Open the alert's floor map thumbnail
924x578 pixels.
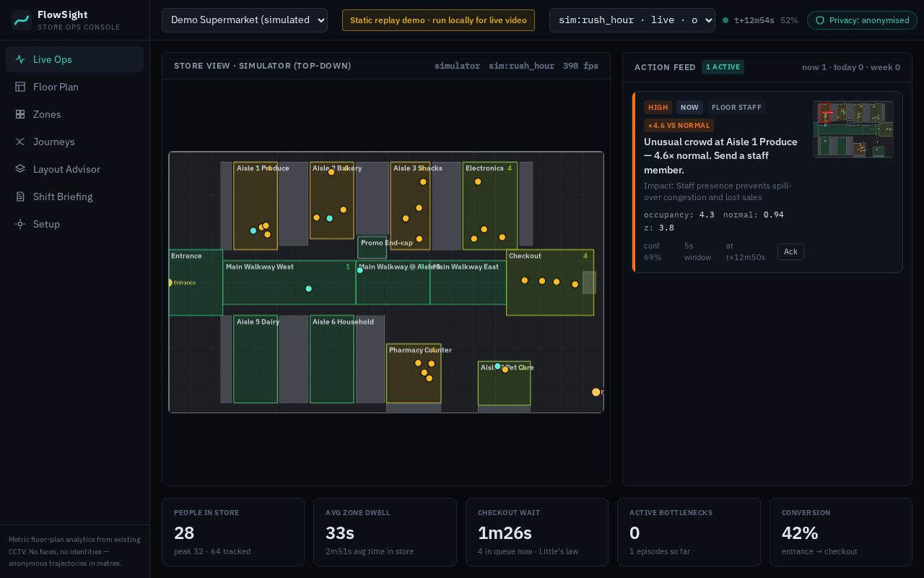(x=853, y=129)
